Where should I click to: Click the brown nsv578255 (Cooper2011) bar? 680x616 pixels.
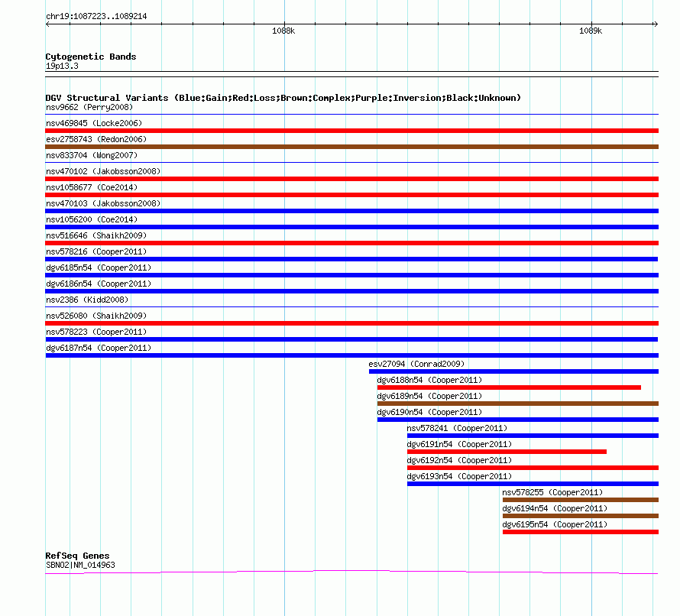(580, 500)
